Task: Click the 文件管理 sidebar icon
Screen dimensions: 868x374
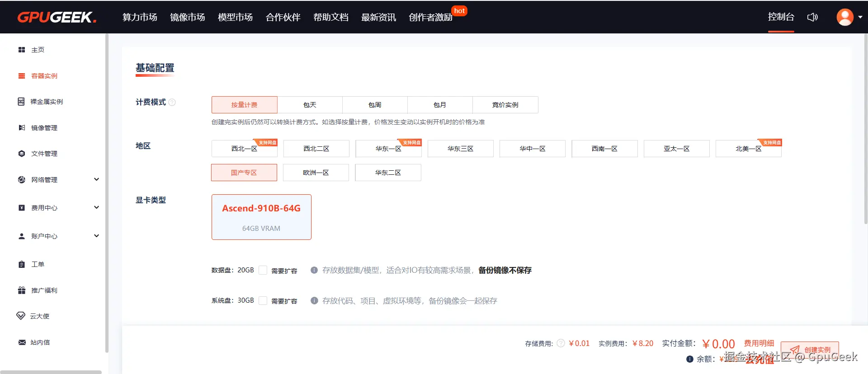Action: pos(22,154)
